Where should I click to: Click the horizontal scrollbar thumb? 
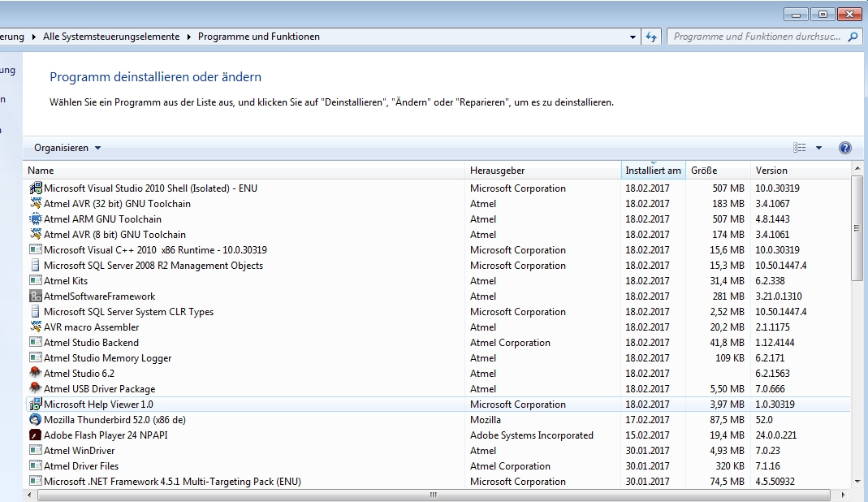pos(434,495)
